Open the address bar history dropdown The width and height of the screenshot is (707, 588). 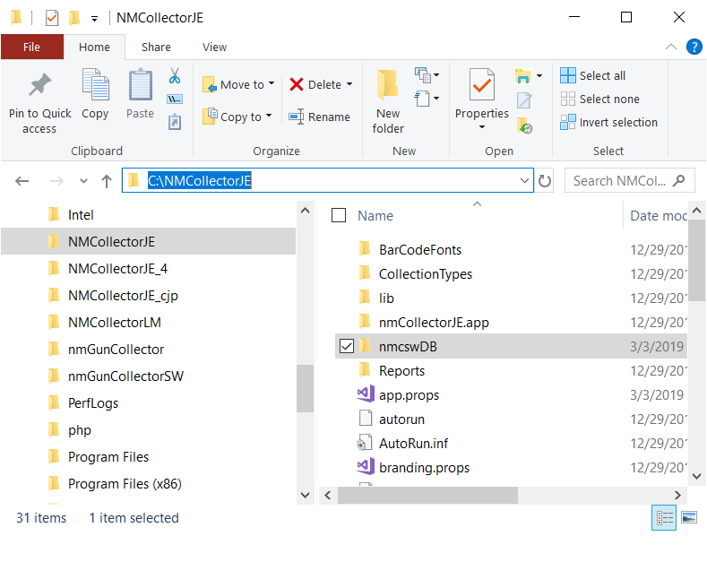524,181
